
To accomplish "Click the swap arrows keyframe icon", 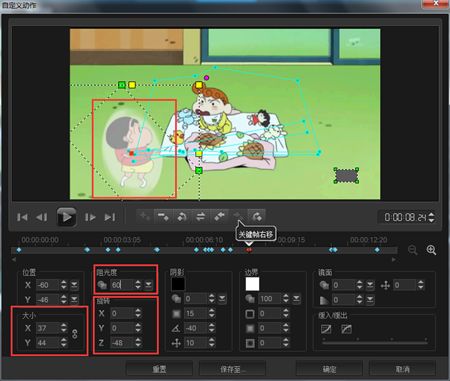I will (200, 217).
